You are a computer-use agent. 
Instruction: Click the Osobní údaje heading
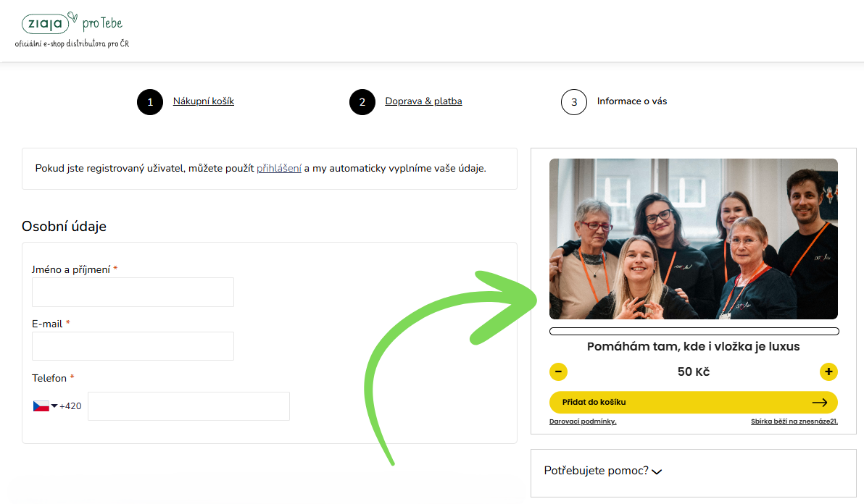(x=64, y=227)
